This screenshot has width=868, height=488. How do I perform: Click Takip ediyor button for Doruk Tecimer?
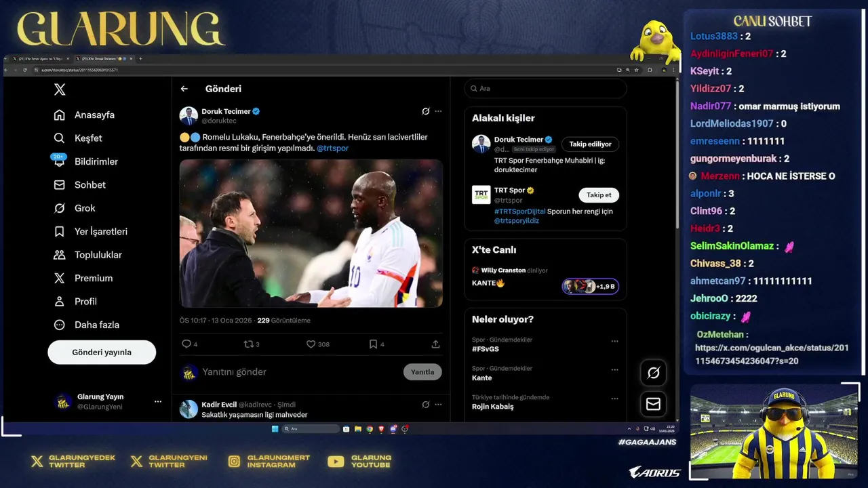[x=590, y=144]
